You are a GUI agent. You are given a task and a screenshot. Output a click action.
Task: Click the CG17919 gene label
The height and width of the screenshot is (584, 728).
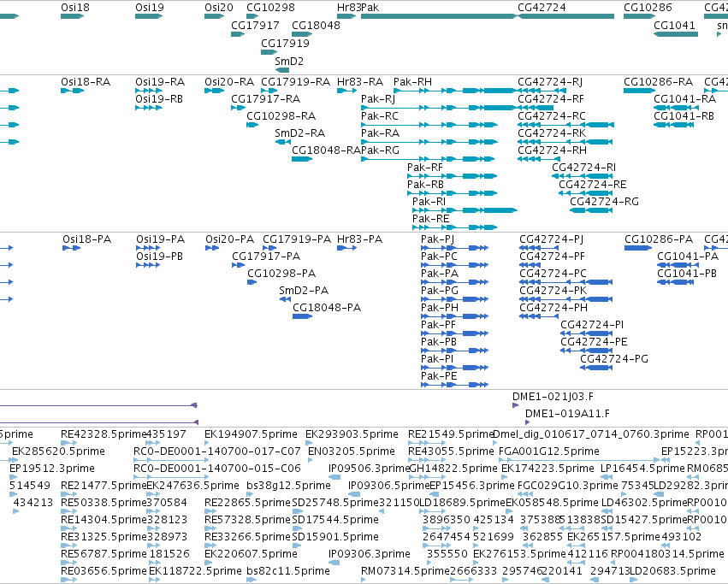(285, 43)
